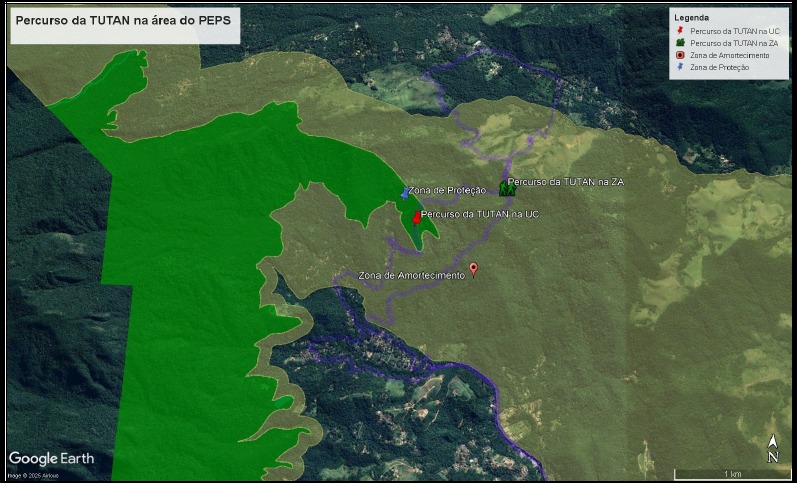Click the blue pushpin icon in the legend
797x483 pixels.
(680, 67)
